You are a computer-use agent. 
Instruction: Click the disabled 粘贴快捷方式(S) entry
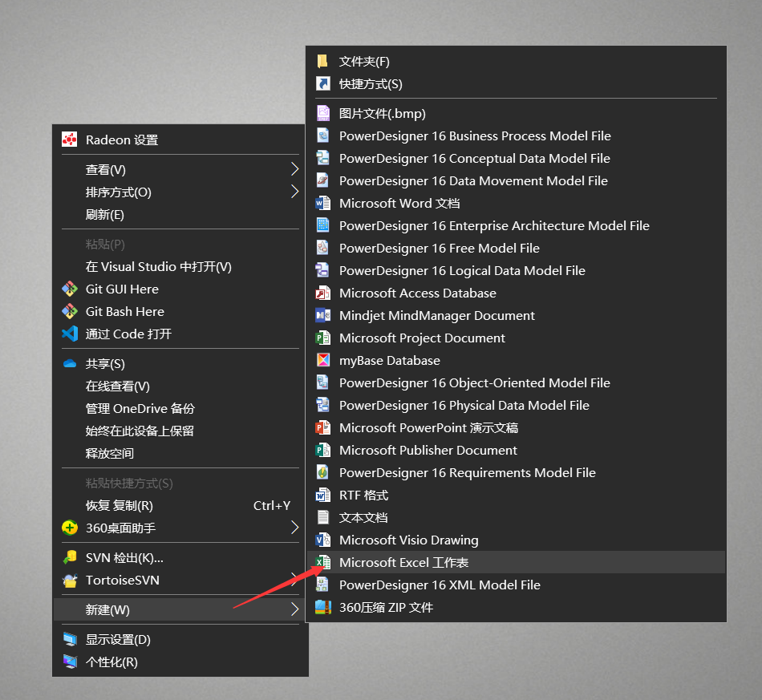[180, 484]
